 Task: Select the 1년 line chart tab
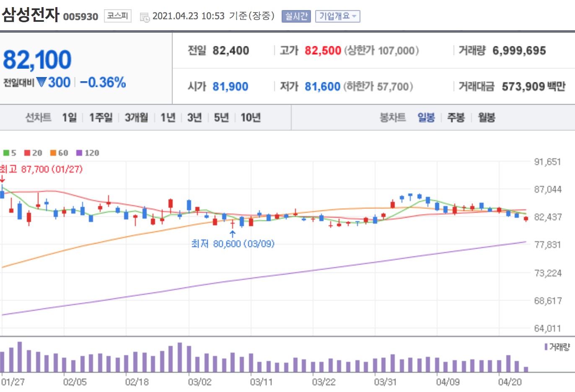pyautogui.click(x=168, y=118)
